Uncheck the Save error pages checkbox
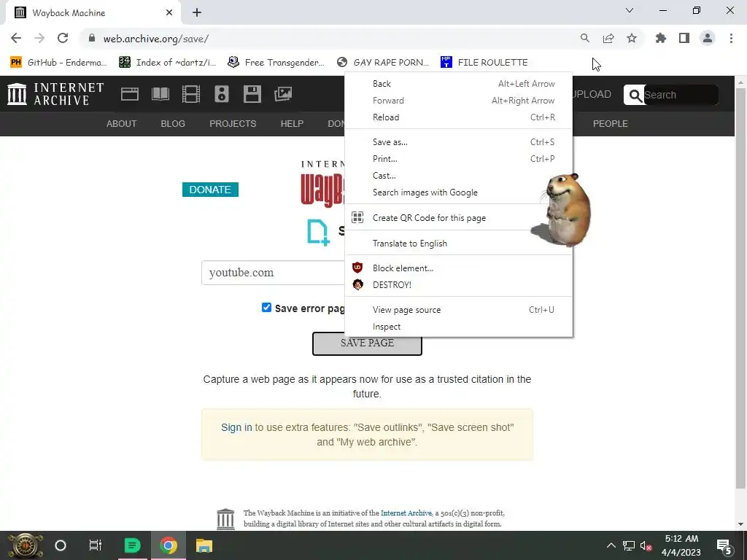Image resolution: width=747 pixels, height=560 pixels. point(266,308)
